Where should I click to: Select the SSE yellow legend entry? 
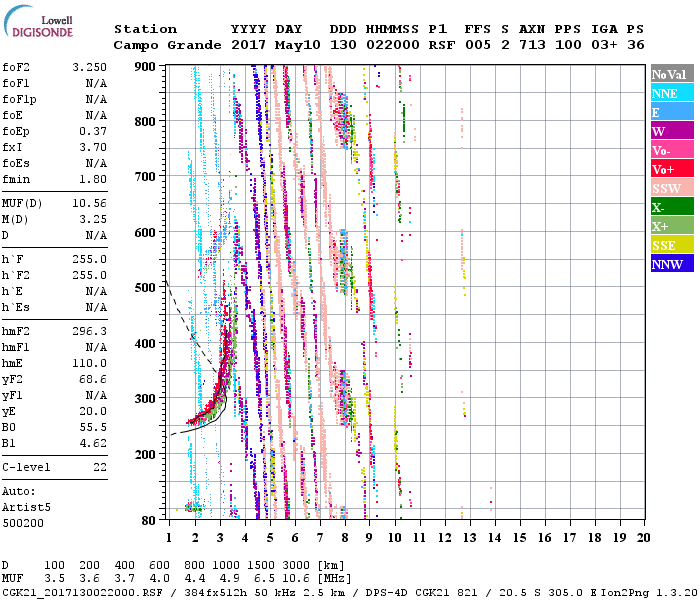tap(672, 245)
